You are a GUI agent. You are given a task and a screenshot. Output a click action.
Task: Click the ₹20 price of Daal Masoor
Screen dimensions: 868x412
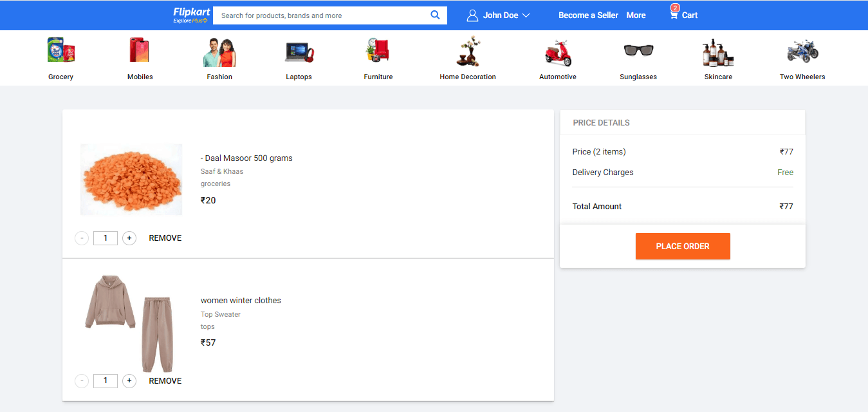click(208, 200)
